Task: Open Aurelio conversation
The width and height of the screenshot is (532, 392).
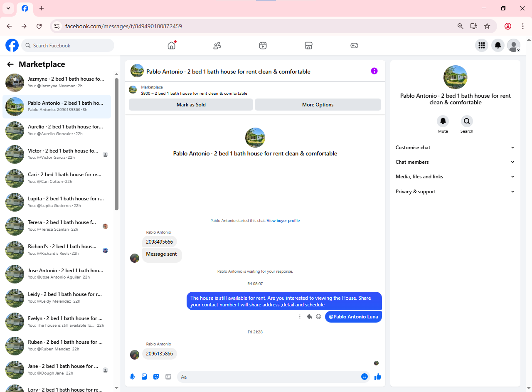Action: coord(57,131)
